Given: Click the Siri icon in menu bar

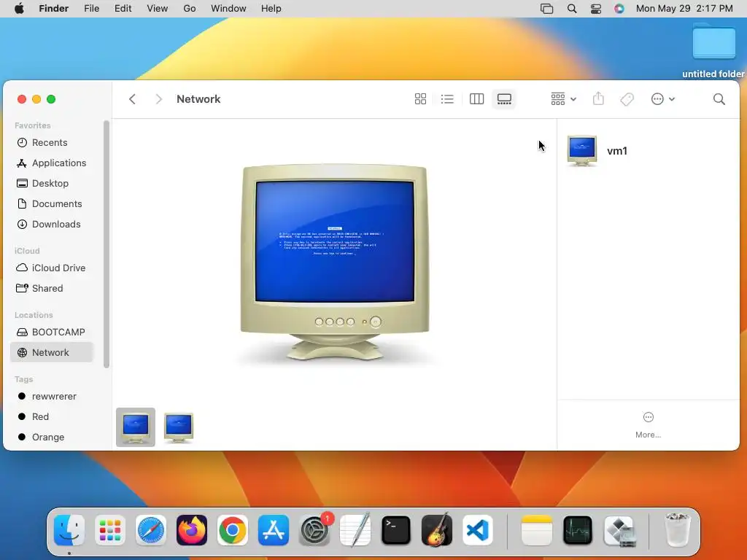Looking at the screenshot, I should (619, 9).
